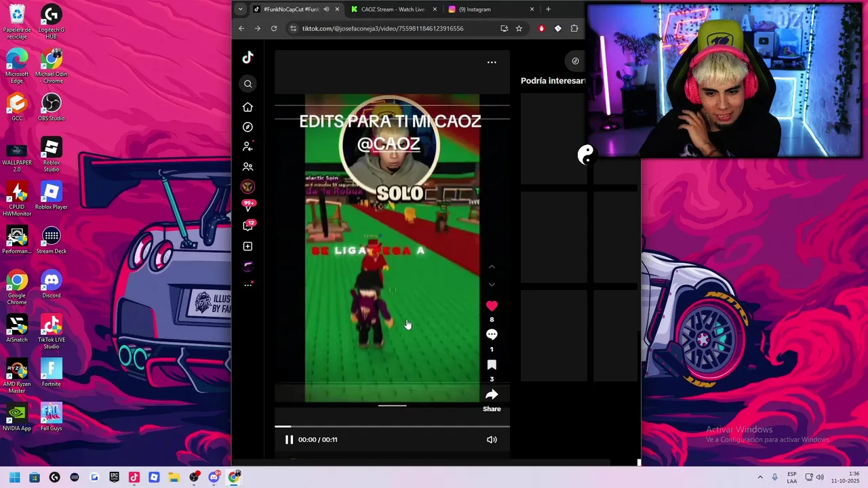Click the TikTok video frame
868x488 pixels.
392,248
